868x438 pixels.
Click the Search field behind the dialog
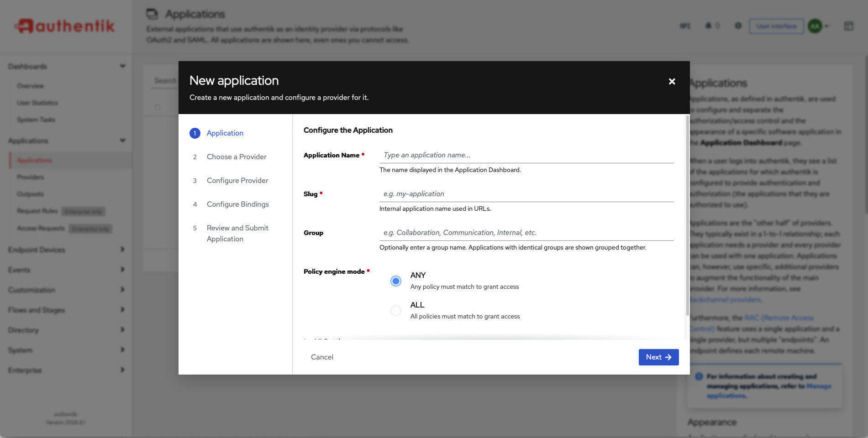164,80
